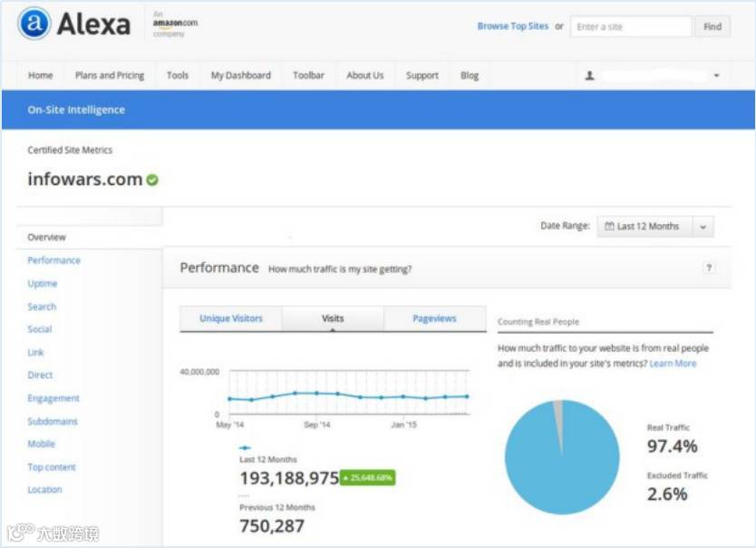Open Top content in the sidebar
The width and height of the screenshot is (756, 548).
pos(51,467)
